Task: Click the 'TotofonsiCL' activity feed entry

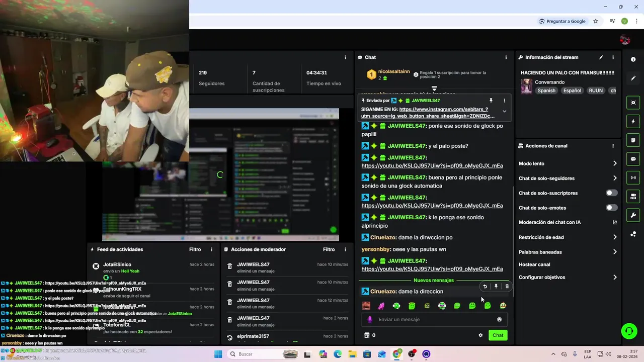Action: (153, 328)
